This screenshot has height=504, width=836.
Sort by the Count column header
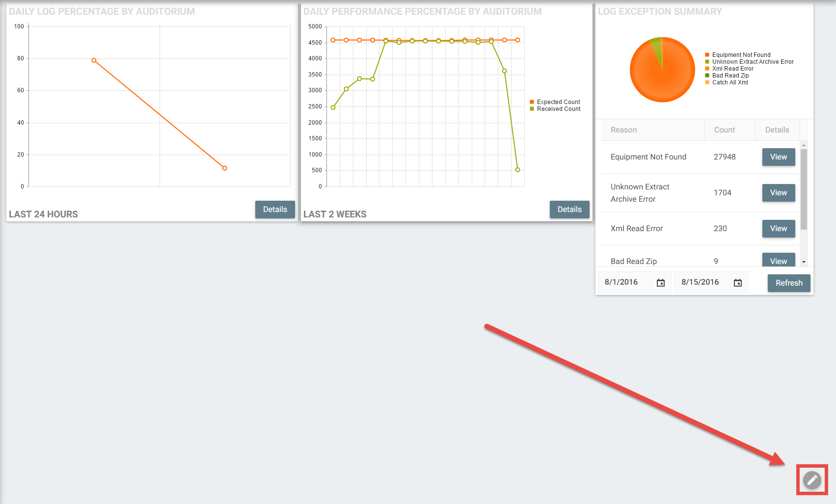[724, 130]
